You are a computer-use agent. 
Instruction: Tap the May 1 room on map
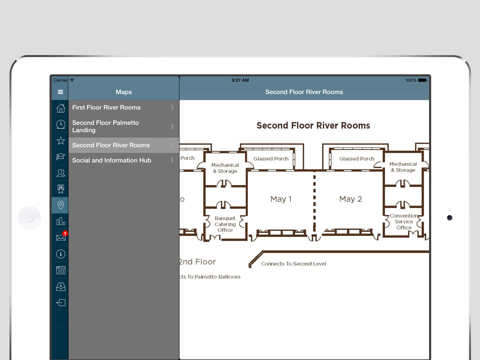point(281,199)
